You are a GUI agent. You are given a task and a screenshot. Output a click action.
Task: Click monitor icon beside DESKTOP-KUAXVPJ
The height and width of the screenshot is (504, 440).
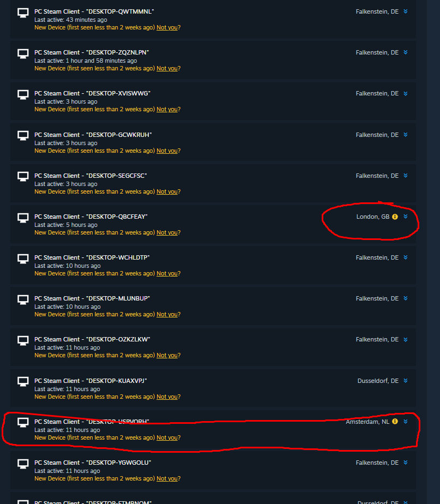[x=23, y=382]
